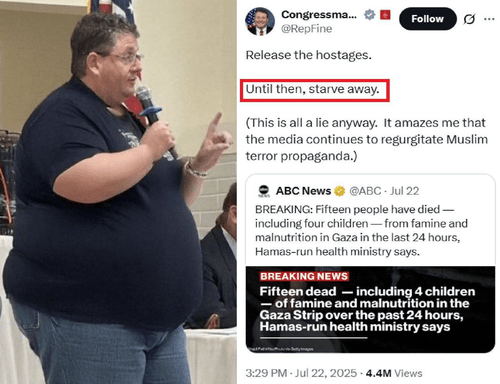Click the red BREAKING NEWS label
Image resolution: width=500 pixels, height=384 pixels.
(x=304, y=276)
